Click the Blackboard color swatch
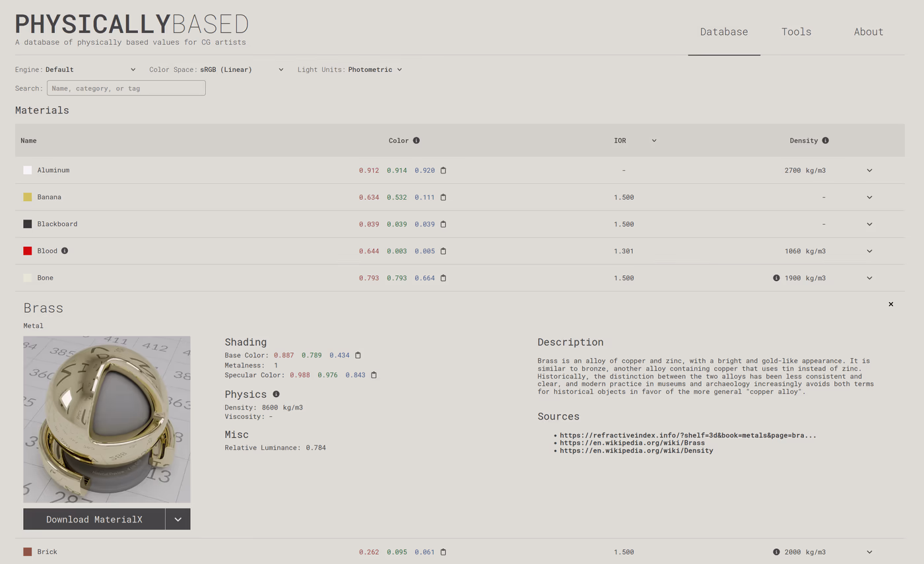Viewport: 924px width, 564px height. click(28, 224)
